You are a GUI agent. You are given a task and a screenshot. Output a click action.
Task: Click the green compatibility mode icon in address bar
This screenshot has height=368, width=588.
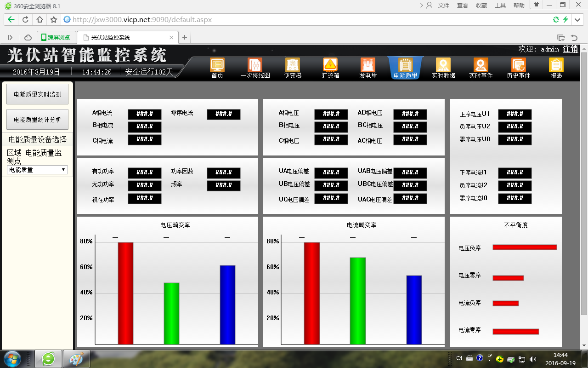point(556,20)
